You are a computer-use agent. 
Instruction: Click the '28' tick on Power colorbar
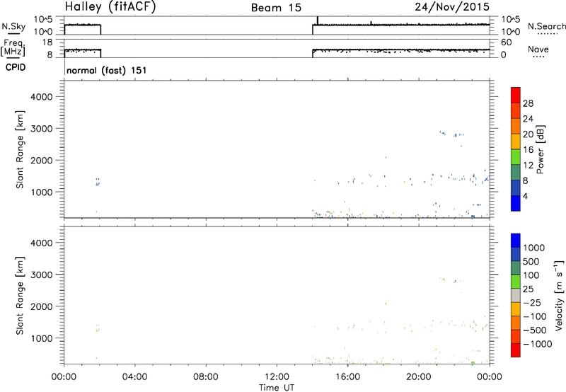528,103
